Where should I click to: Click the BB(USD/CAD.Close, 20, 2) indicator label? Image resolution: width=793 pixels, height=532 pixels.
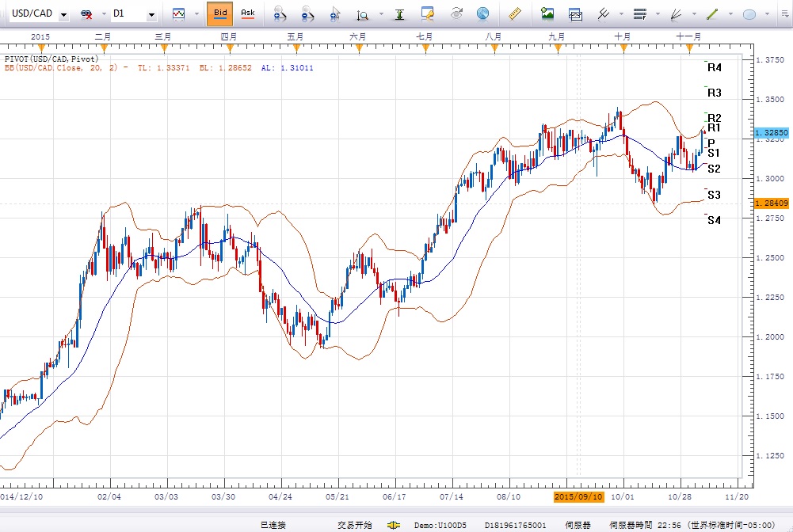tap(61, 68)
